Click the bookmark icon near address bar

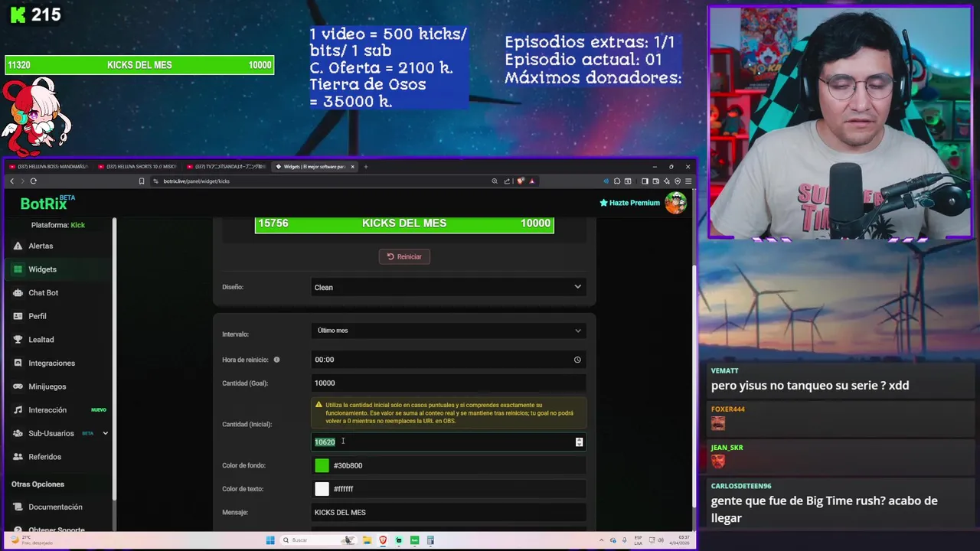142,181
